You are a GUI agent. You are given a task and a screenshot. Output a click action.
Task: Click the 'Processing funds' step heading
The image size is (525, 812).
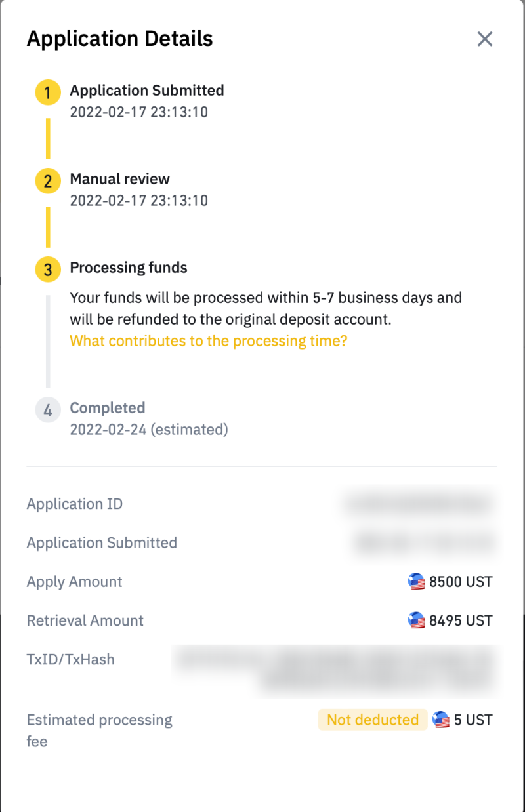(x=129, y=268)
